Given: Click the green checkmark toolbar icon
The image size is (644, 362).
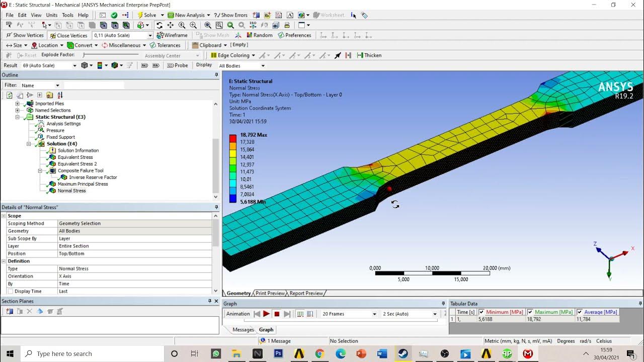Looking at the screenshot, I should 114,15.
